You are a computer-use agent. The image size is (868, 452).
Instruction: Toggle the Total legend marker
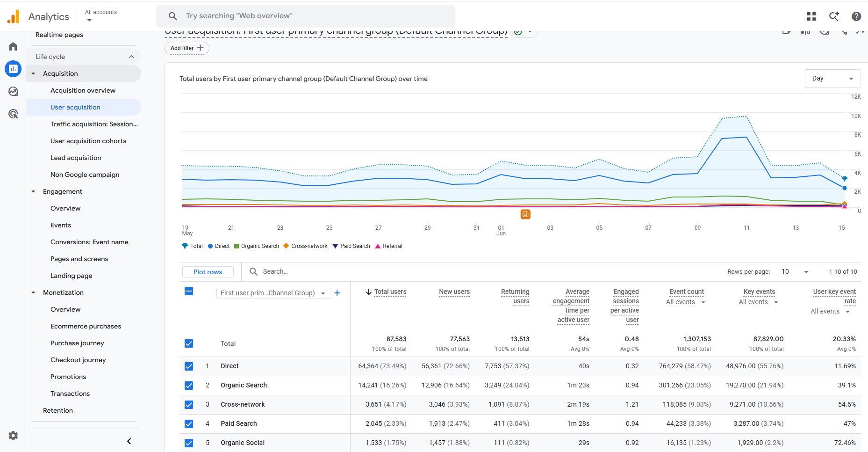coord(185,246)
